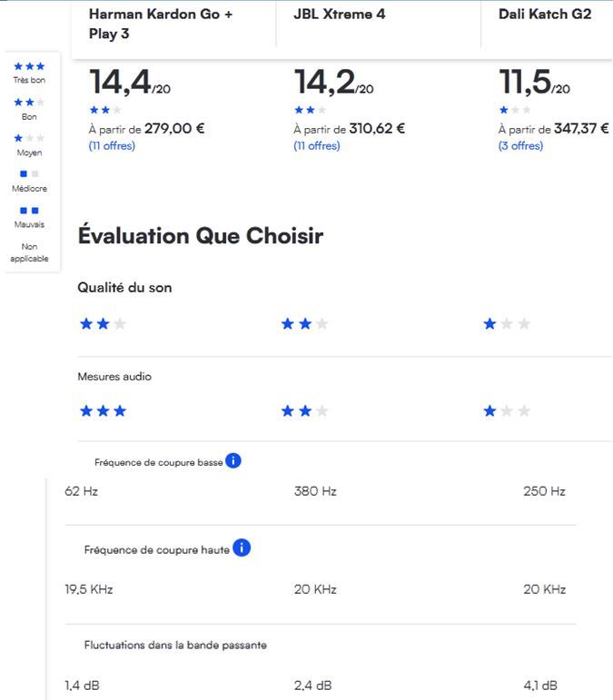Open the 3 offres link for Dali Katch G2
The height and width of the screenshot is (700, 613).
click(x=520, y=146)
